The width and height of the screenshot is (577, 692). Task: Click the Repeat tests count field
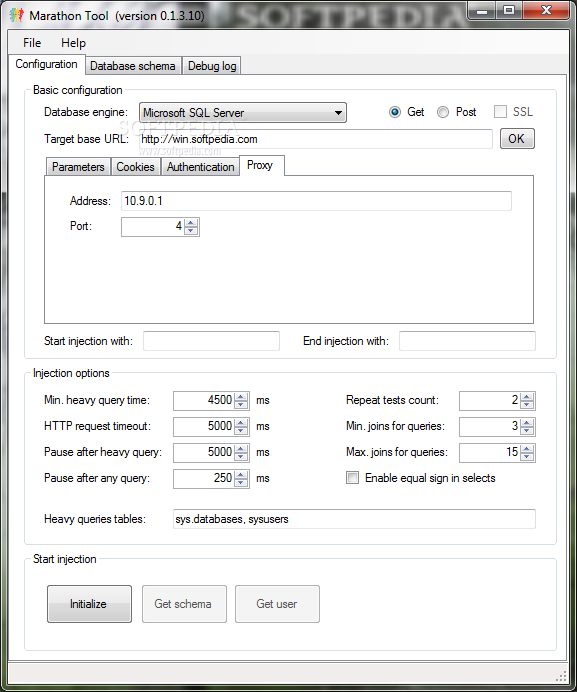tap(490, 400)
